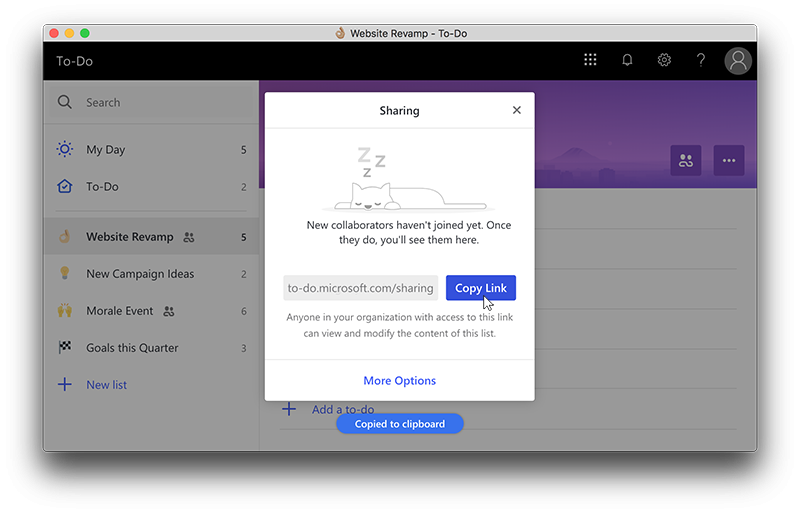Open the Goals this Quarter list

click(152, 348)
